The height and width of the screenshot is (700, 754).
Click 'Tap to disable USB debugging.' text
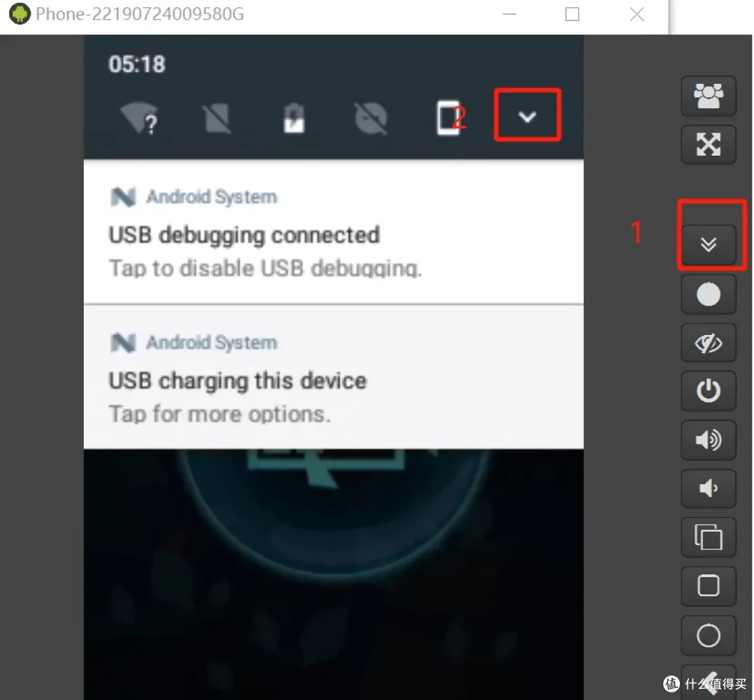coord(265,268)
